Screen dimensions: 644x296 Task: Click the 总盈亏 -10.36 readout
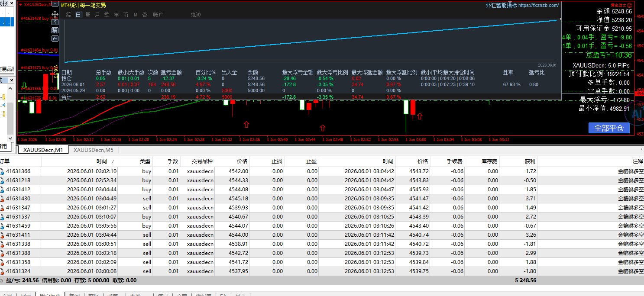click(x=608, y=55)
